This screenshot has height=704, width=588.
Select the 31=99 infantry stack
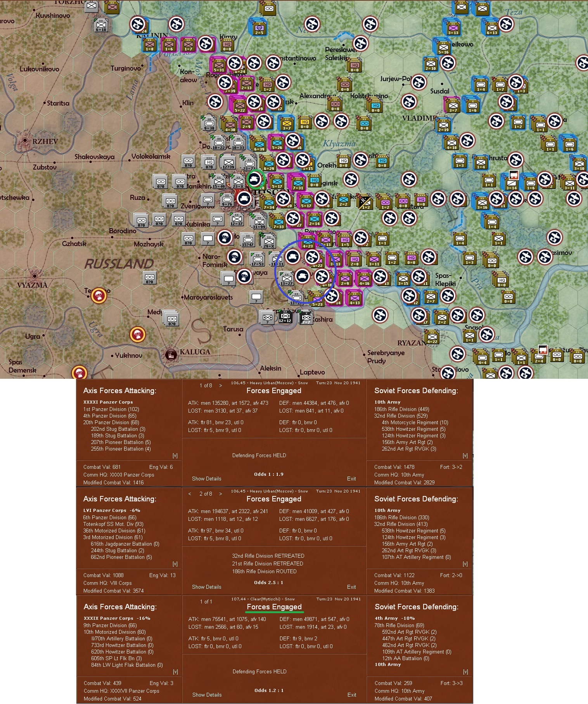tap(258, 222)
